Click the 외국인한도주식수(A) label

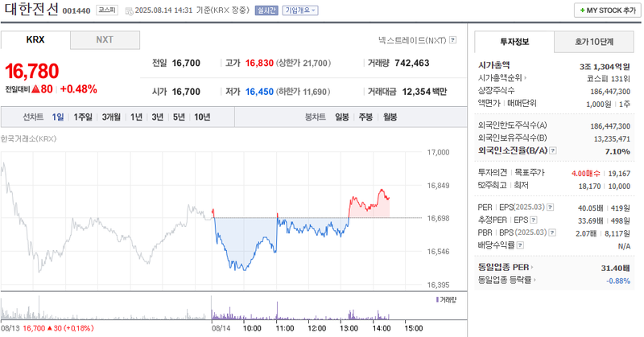pyautogui.click(x=512, y=125)
